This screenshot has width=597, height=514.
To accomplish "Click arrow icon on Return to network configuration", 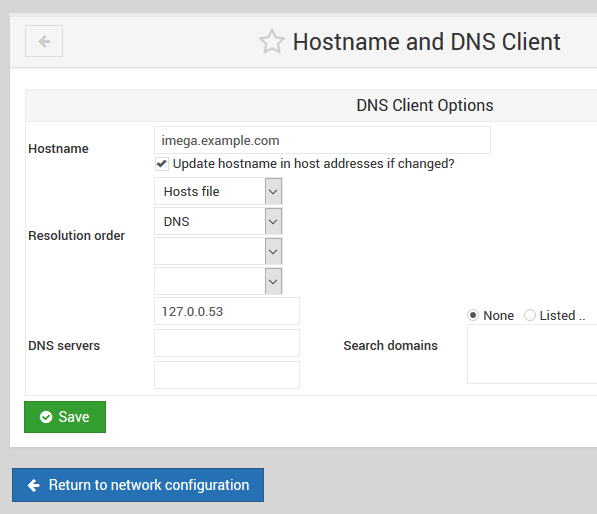I will click(x=34, y=485).
